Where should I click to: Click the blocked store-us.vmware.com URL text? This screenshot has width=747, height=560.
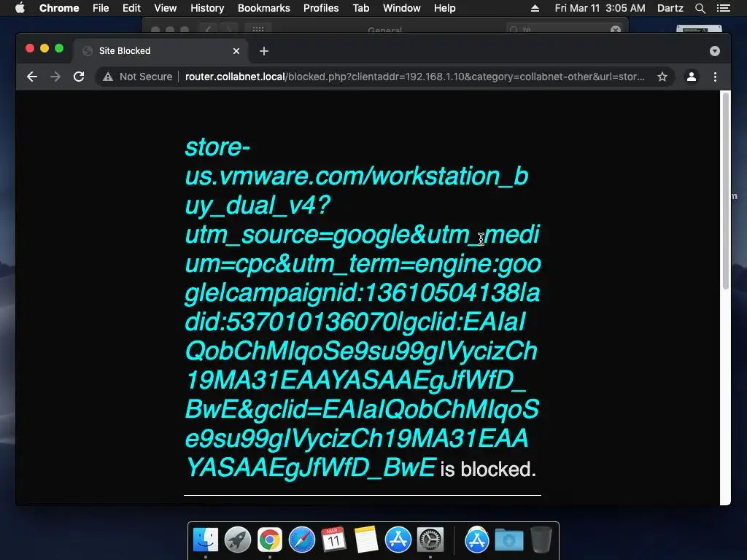[x=363, y=307]
